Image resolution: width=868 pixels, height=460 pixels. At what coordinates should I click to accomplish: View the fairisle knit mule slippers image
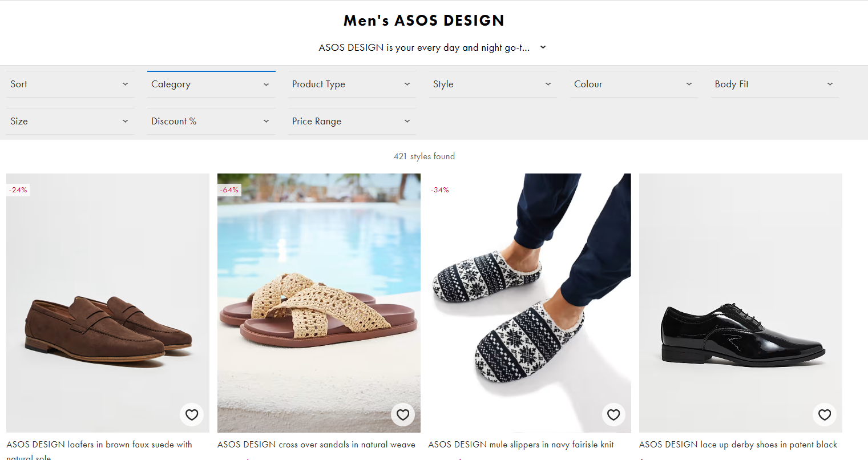pos(530,303)
